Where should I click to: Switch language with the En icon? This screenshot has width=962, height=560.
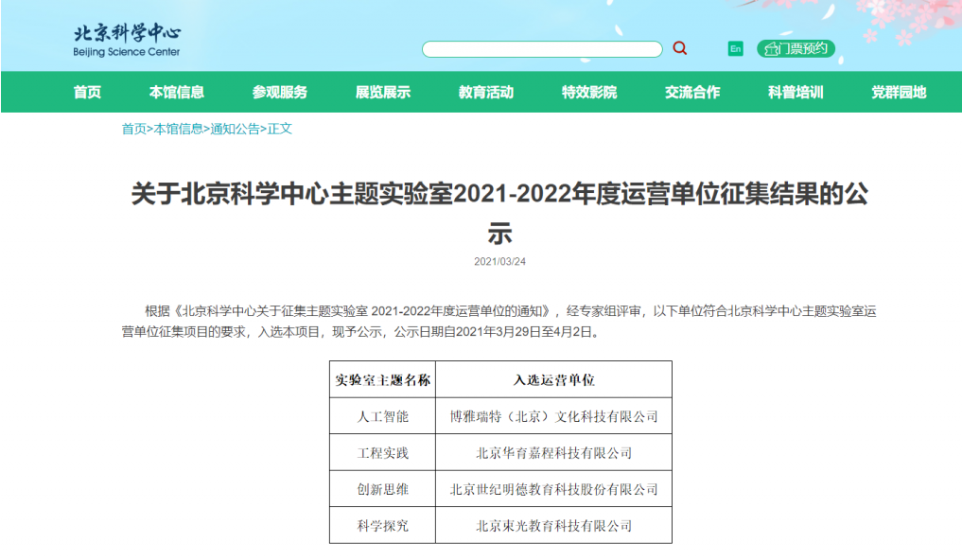pyautogui.click(x=735, y=48)
